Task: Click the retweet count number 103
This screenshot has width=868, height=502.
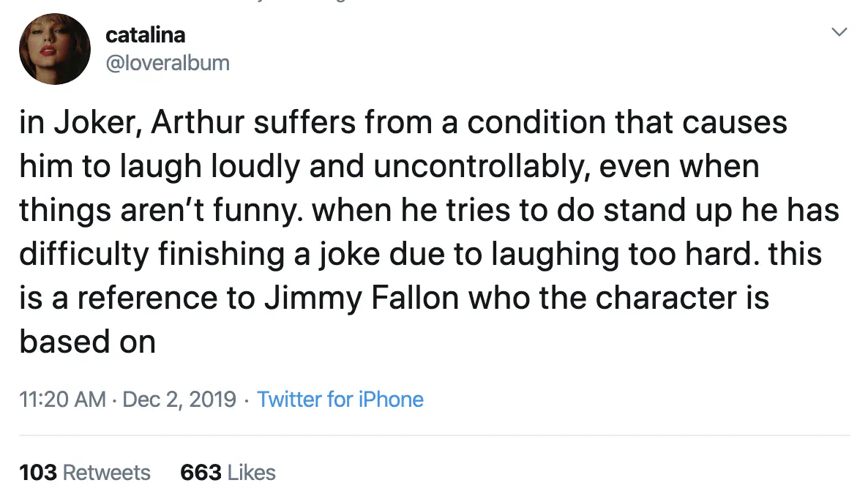Action: click(x=38, y=473)
